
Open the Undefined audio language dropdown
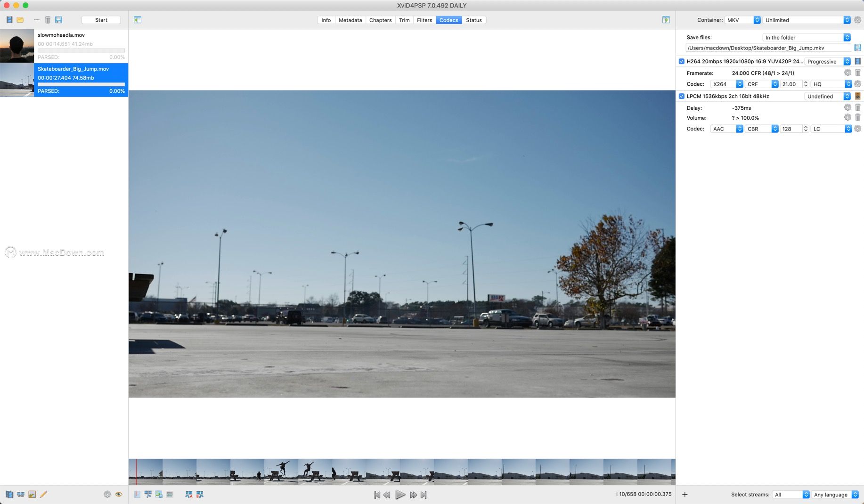pyautogui.click(x=828, y=96)
